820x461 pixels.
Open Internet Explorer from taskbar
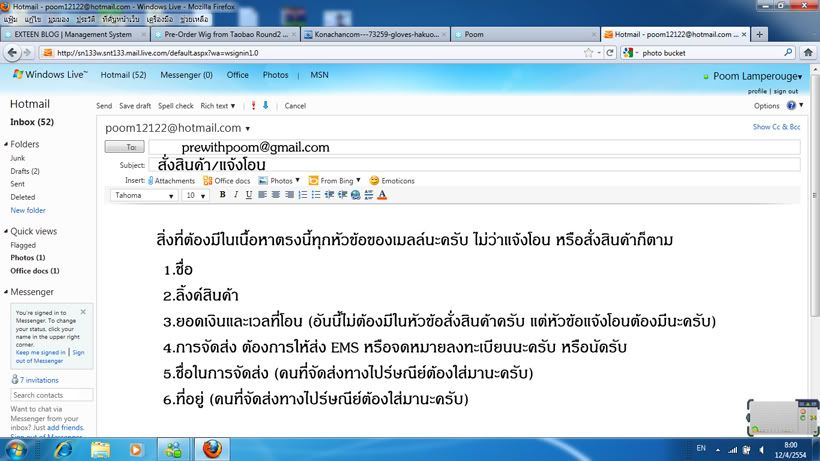point(63,450)
